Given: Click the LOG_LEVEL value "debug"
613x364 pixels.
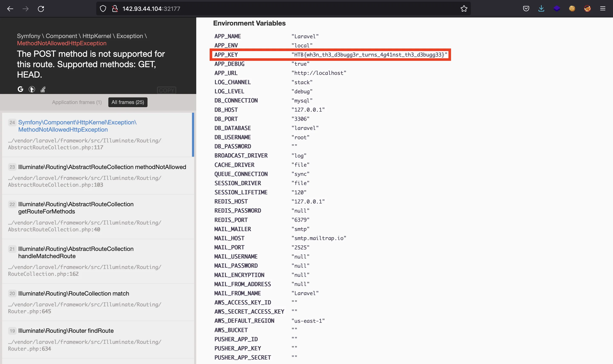Looking at the screenshot, I should point(302,91).
